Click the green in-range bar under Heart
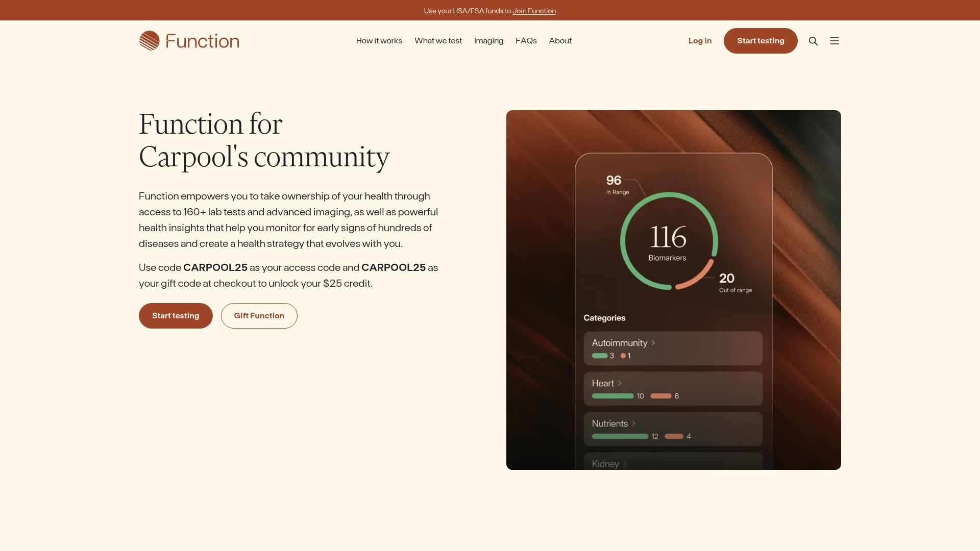This screenshot has height=551, width=980. point(612,396)
